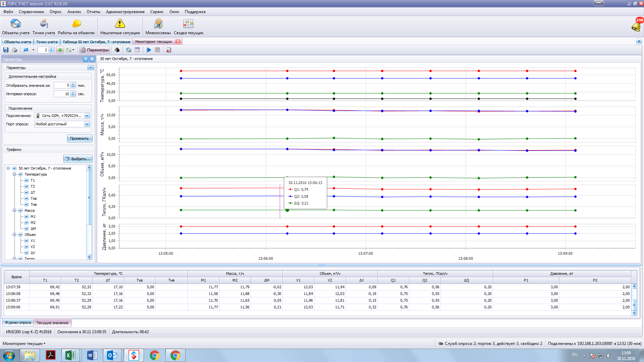Open the Анализ menu
This screenshot has width=644, height=362.
pyautogui.click(x=74, y=12)
